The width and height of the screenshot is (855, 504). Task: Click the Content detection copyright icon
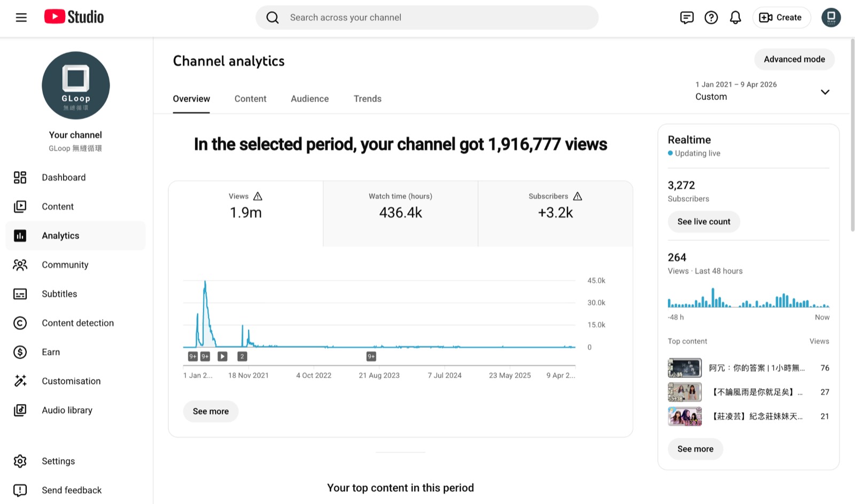20,323
